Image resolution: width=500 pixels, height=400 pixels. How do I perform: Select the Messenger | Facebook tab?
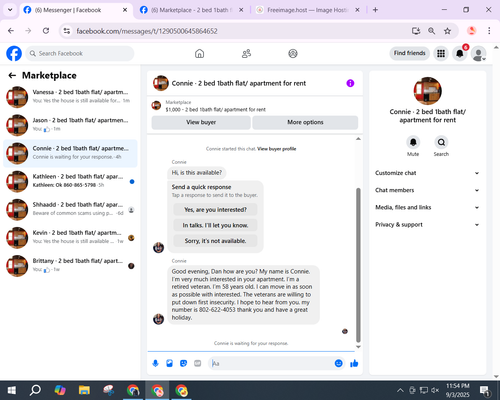tap(75, 10)
